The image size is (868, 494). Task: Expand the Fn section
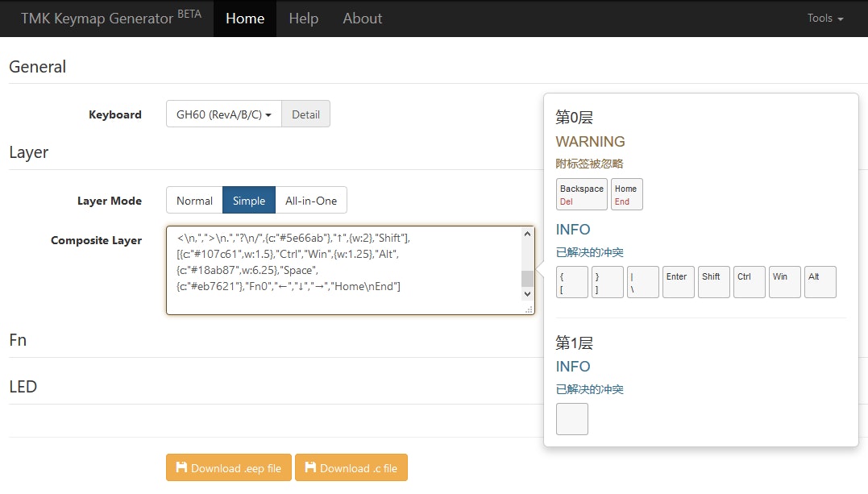pyautogui.click(x=18, y=340)
